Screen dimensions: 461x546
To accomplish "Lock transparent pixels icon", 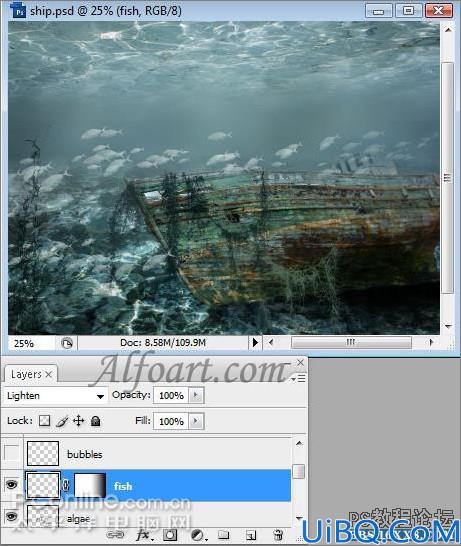I will [x=44, y=421].
